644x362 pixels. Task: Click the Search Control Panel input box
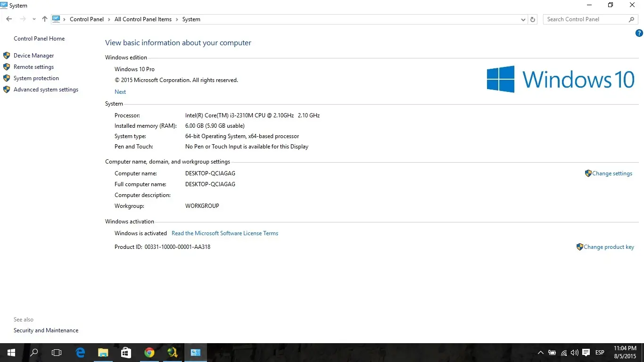(x=586, y=19)
